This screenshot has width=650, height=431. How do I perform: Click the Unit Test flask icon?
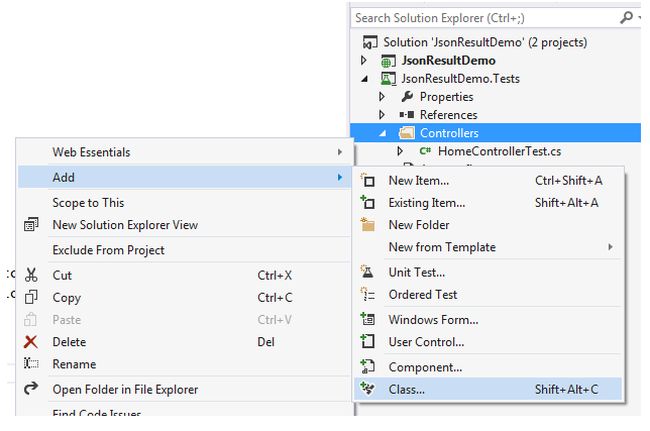point(368,272)
